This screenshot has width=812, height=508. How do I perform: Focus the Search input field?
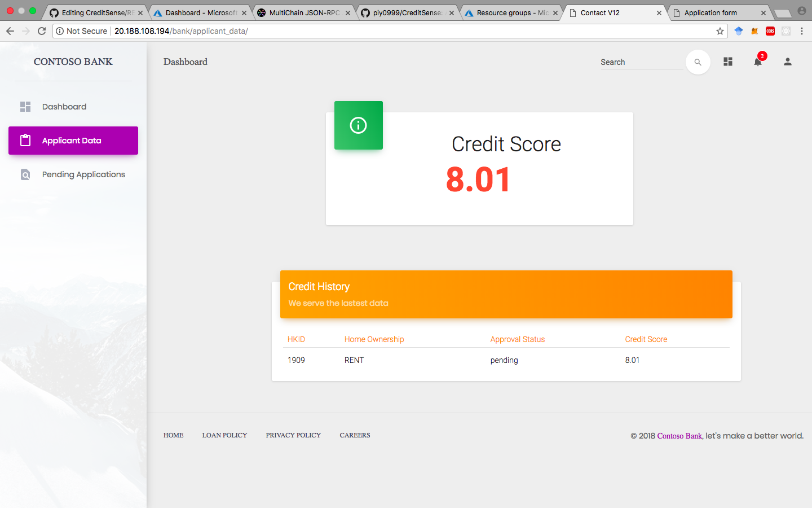pos(642,62)
